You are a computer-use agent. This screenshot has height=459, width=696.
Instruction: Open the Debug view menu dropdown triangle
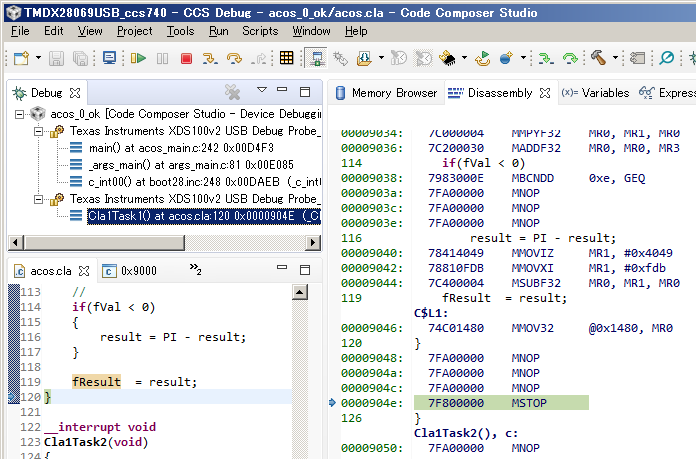coord(262,91)
